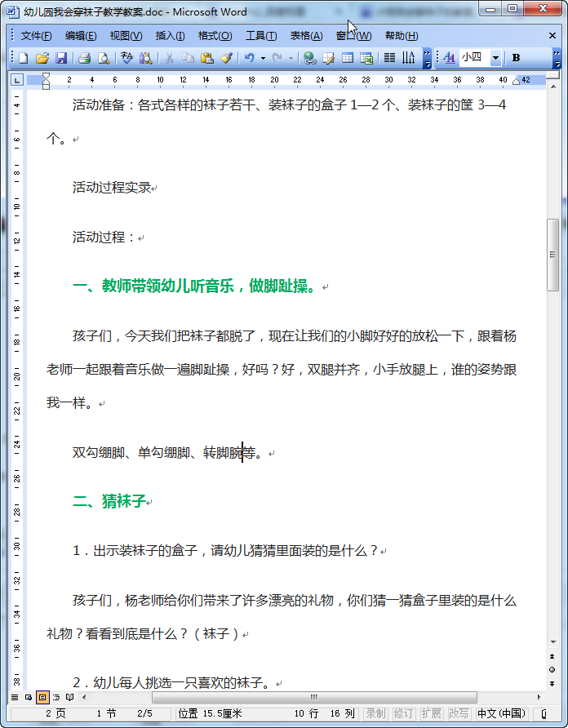
Task: Switch to Web Layout view
Action: click(29, 697)
